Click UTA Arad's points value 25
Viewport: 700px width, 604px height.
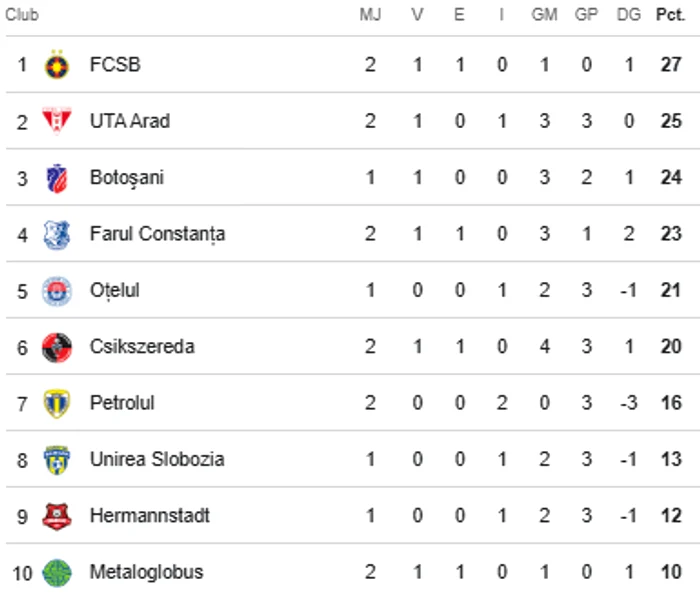pyautogui.click(x=671, y=121)
